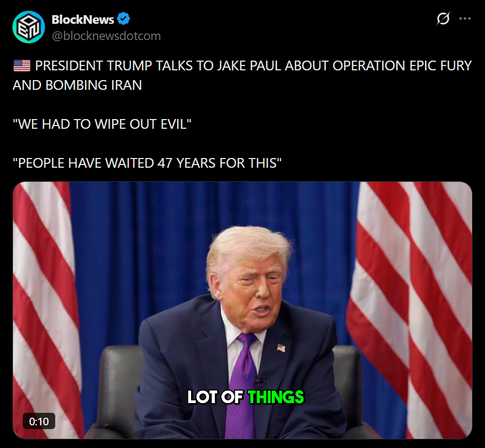Click the green "THINGS" caption word
The height and width of the screenshot is (448, 485).
click(276, 397)
